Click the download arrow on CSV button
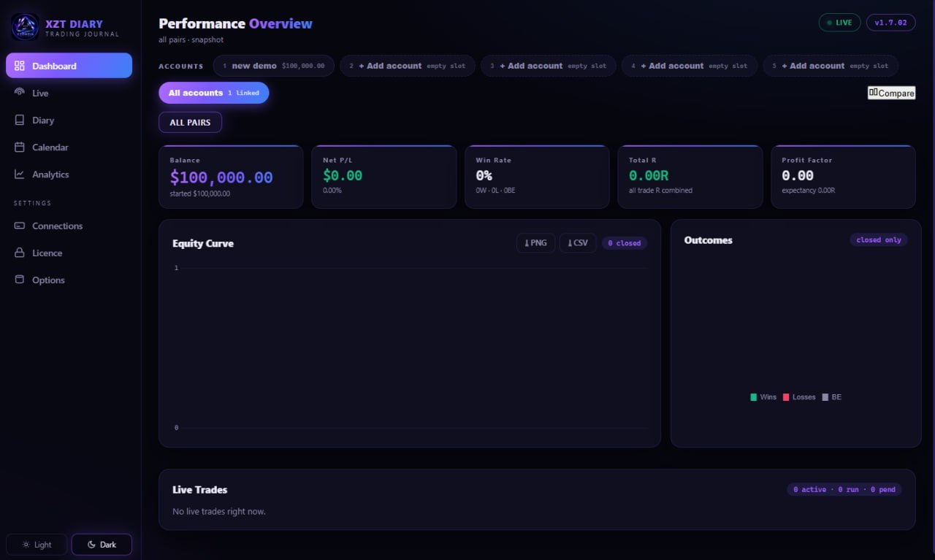Viewport: 935px width, 560px height. pos(570,243)
